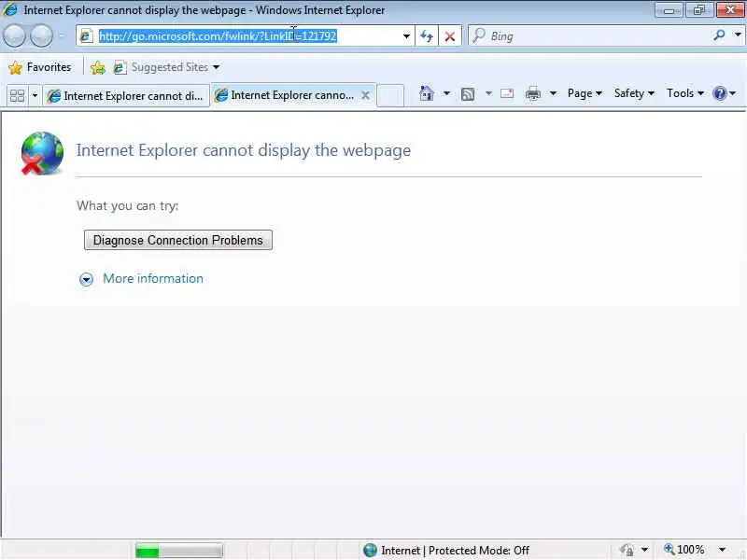Click the search magnifier button
Screen dimensions: 747x560
coord(719,35)
